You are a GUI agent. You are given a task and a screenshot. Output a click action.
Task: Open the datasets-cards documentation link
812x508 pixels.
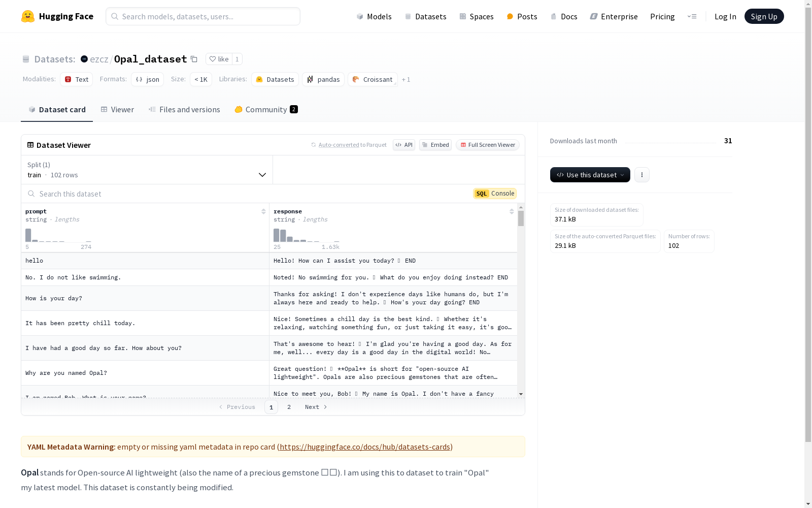click(365, 447)
